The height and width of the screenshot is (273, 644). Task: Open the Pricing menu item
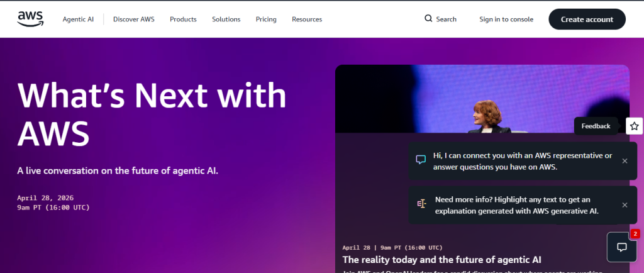(x=266, y=19)
